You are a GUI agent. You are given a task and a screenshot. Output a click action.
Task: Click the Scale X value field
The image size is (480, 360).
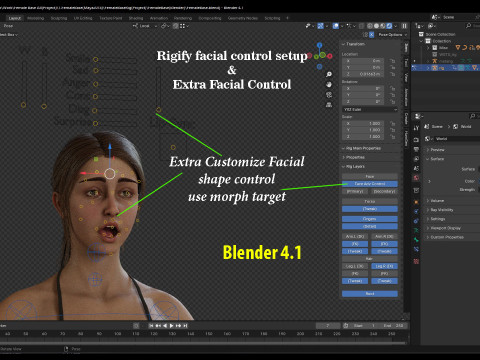(x=363, y=124)
